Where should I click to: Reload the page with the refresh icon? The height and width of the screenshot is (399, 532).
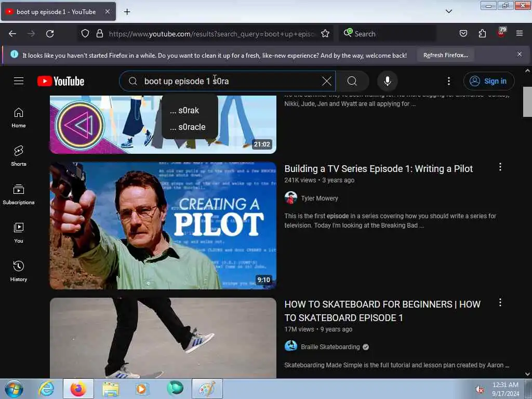(x=50, y=34)
